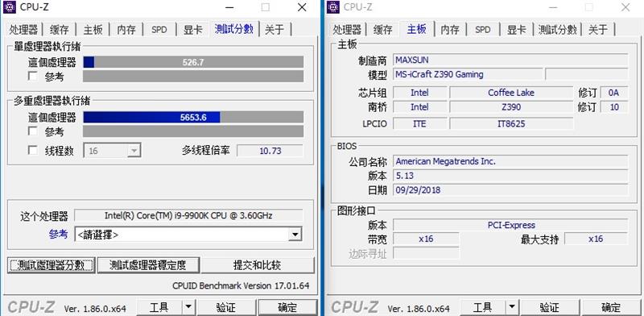Viewport: 644px width, 316px height.
Task: Toggle the 线程数 checkbox
Action: tap(33, 150)
